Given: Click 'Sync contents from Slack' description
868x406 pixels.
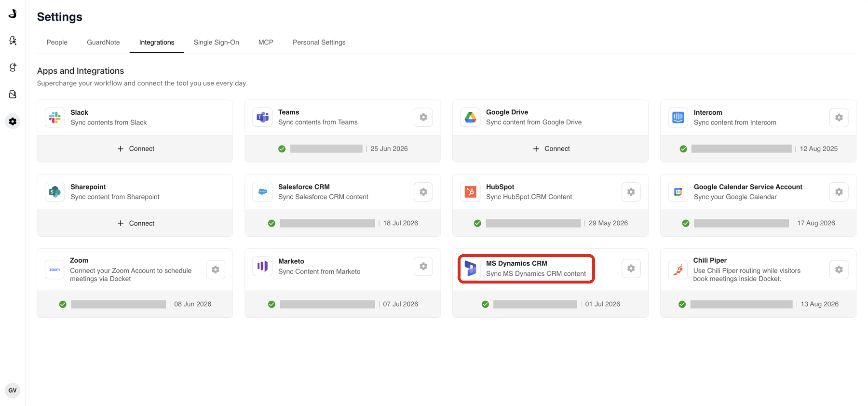Looking at the screenshot, I should coord(108,122).
